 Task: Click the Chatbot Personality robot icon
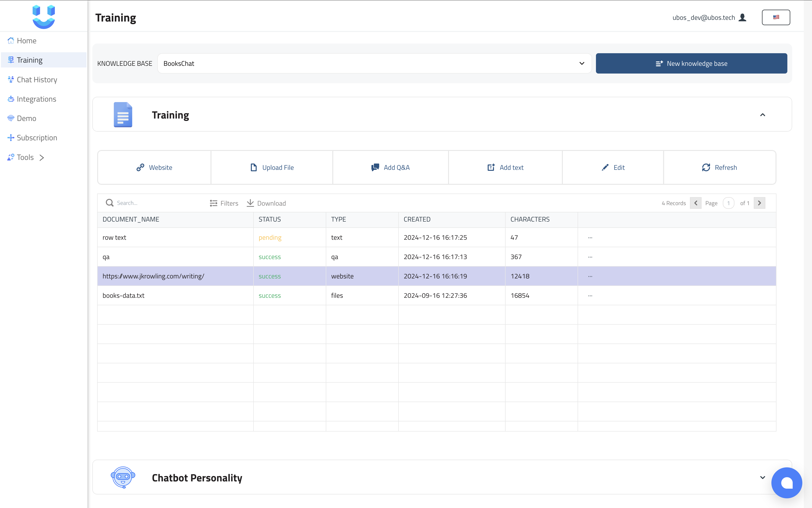pyautogui.click(x=123, y=478)
